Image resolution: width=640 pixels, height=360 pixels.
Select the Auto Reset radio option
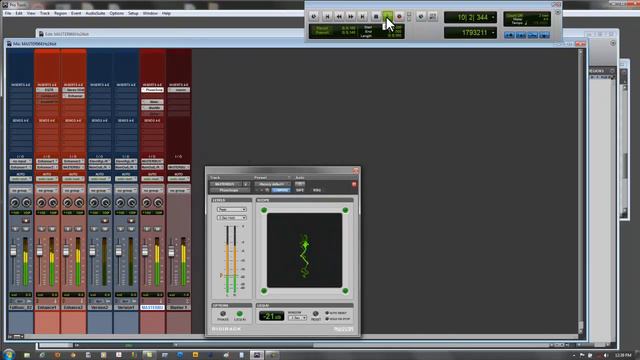[327, 313]
